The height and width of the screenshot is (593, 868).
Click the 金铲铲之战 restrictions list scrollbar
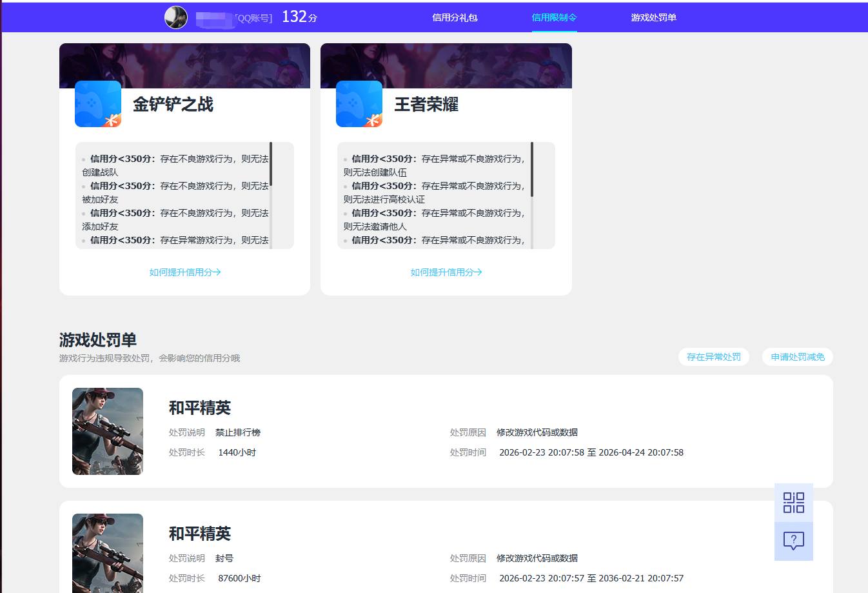coord(271,164)
